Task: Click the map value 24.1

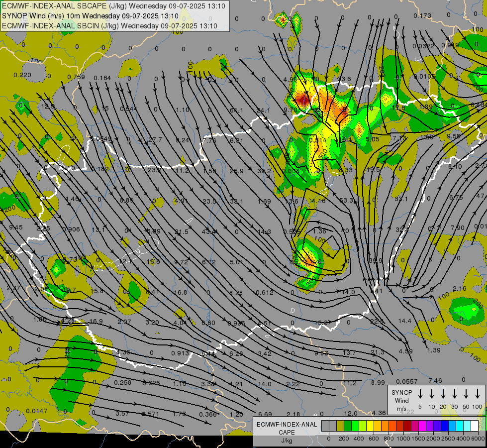Action: 263,110
